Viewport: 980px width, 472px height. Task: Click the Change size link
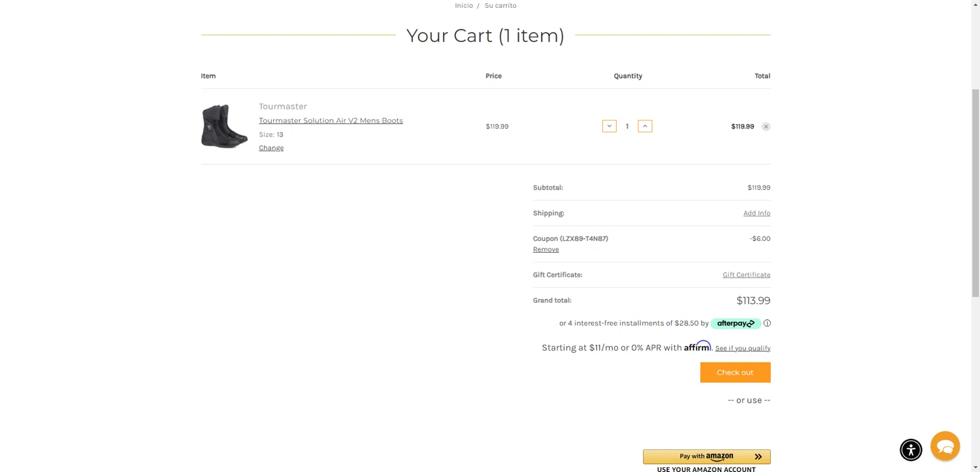[271, 148]
